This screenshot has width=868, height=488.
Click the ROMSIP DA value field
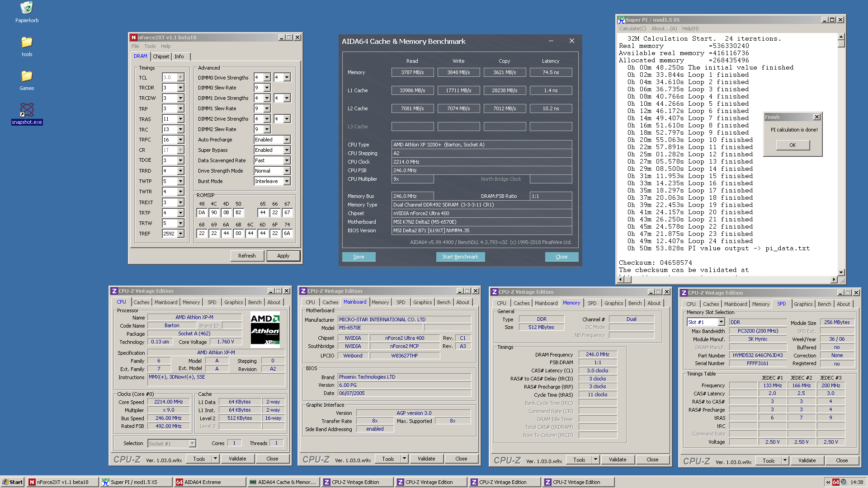point(202,212)
